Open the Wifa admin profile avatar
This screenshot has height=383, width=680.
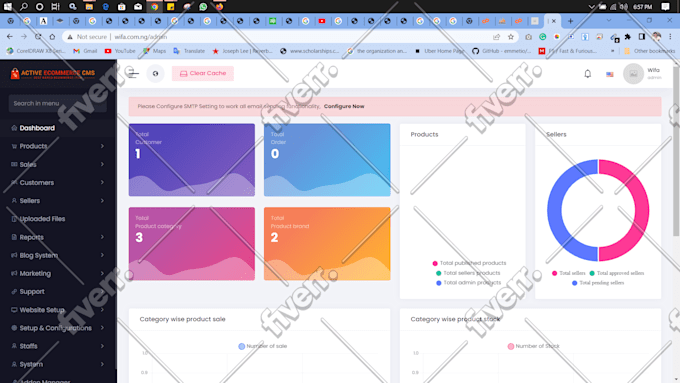point(633,74)
